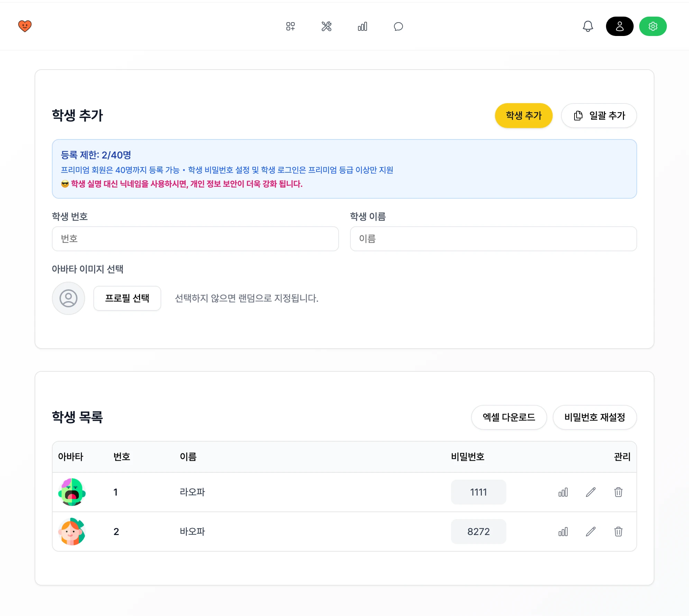Delete student 바오파 with trash icon
Viewport: 689px width, 616px height.
[618, 532]
